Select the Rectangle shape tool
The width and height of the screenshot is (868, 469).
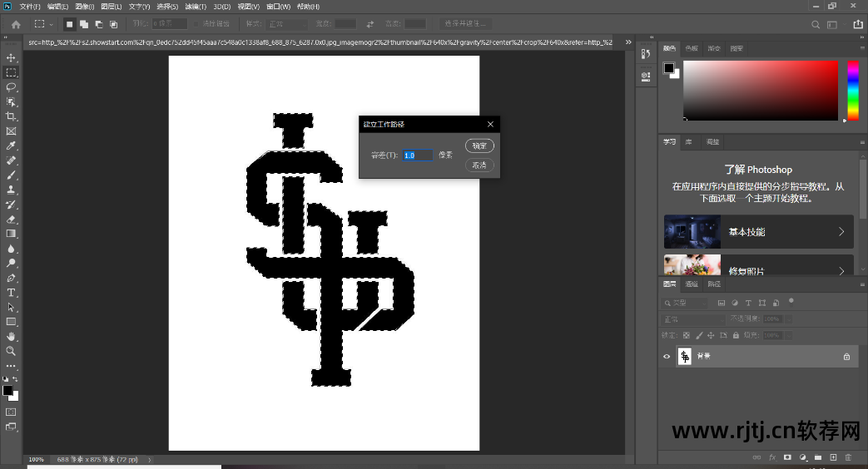click(11, 322)
